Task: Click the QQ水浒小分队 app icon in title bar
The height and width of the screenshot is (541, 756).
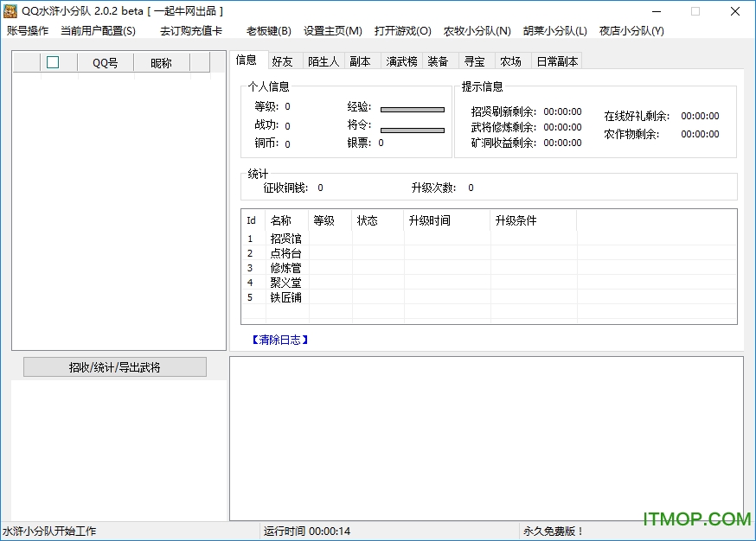Action: click(x=10, y=11)
